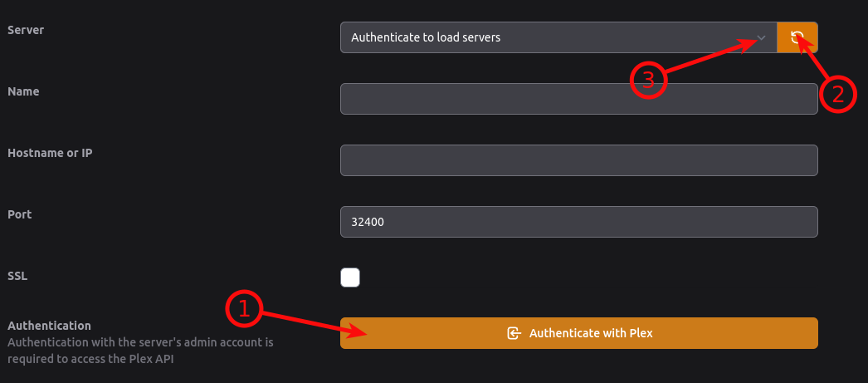Click the 'Hostname or IP' label
868x383 pixels.
50,153
